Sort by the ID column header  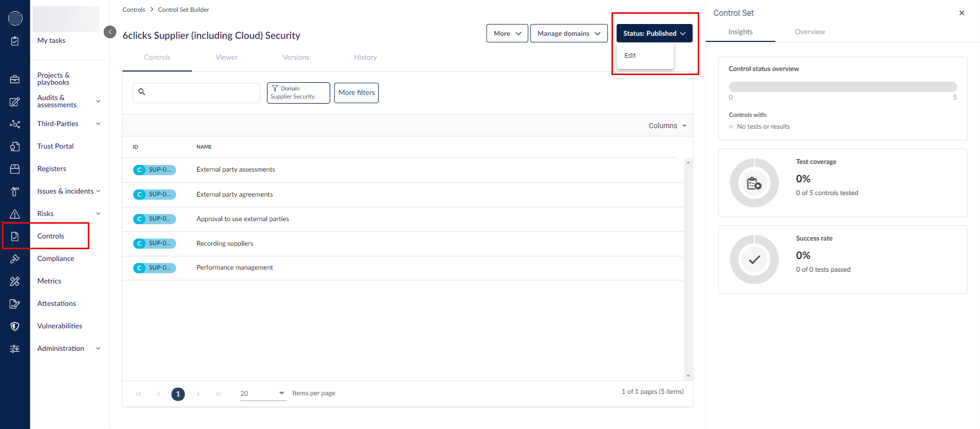(x=135, y=147)
